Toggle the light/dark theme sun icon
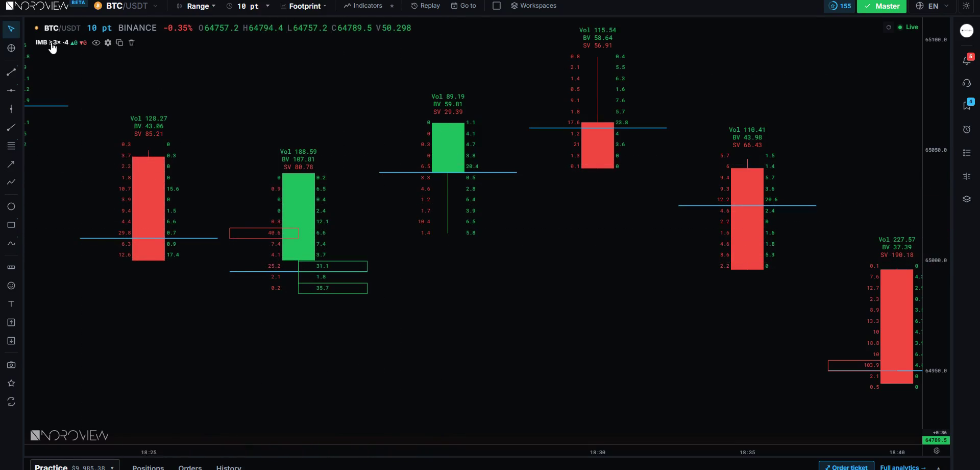Image resolution: width=980 pixels, height=470 pixels. click(x=966, y=6)
